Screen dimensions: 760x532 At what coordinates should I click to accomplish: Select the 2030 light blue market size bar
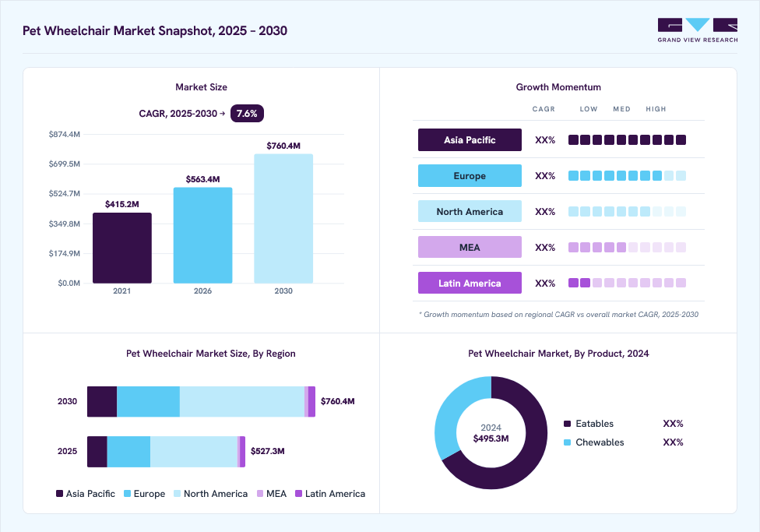283,219
